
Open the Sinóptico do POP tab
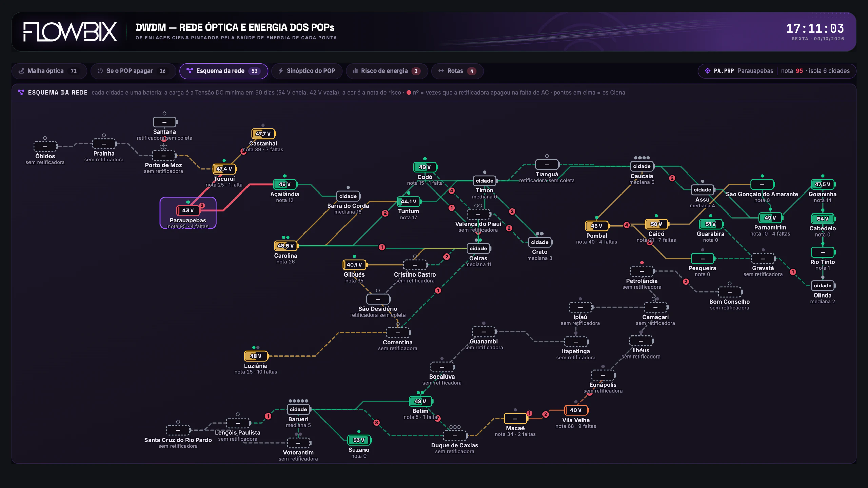point(307,71)
